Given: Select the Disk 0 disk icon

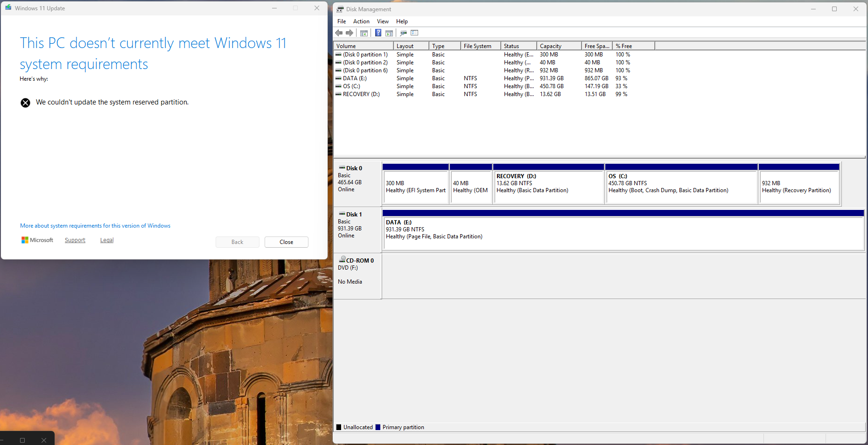Looking at the screenshot, I should [x=341, y=168].
